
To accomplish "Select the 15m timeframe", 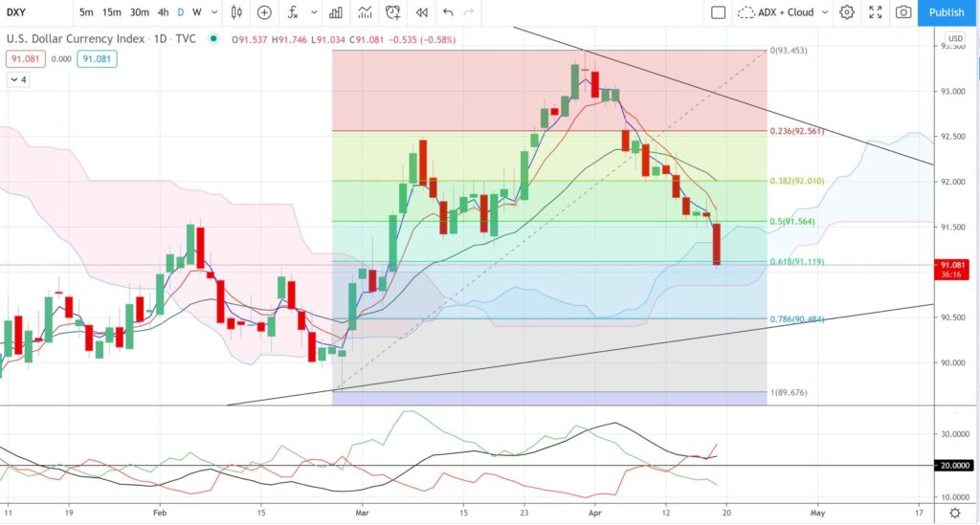I will click(x=112, y=12).
